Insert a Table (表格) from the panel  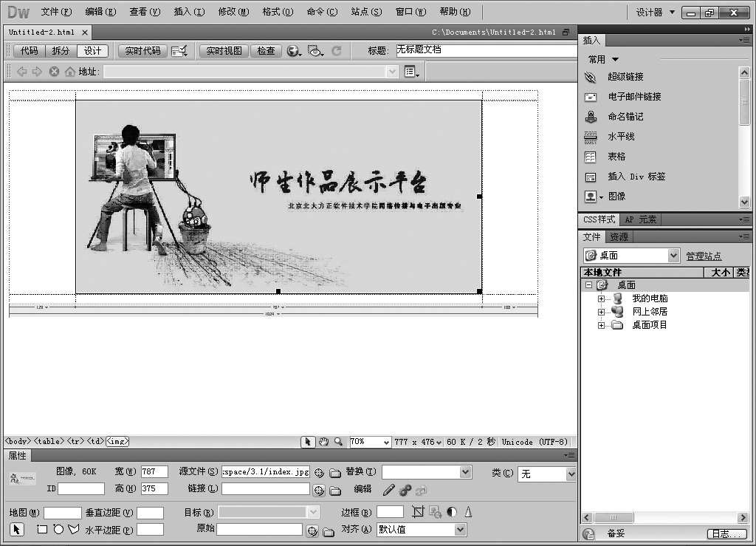pyautogui.click(x=616, y=157)
